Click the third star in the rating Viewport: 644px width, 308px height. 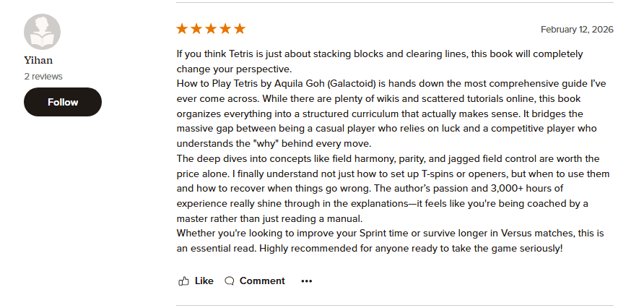pyautogui.click(x=211, y=29)
